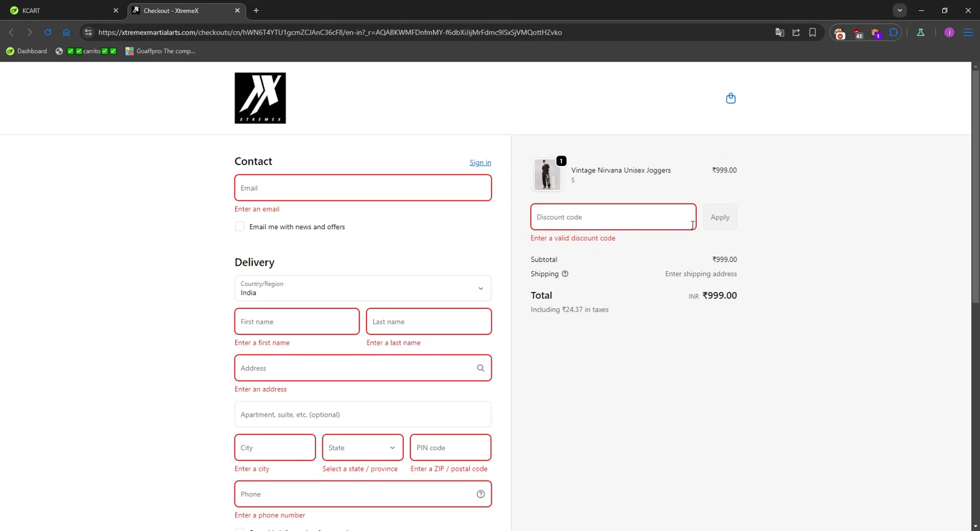This screenshot has width=980, height=531.
Task: Click the Apply discount button
Action: pos(720,217)
